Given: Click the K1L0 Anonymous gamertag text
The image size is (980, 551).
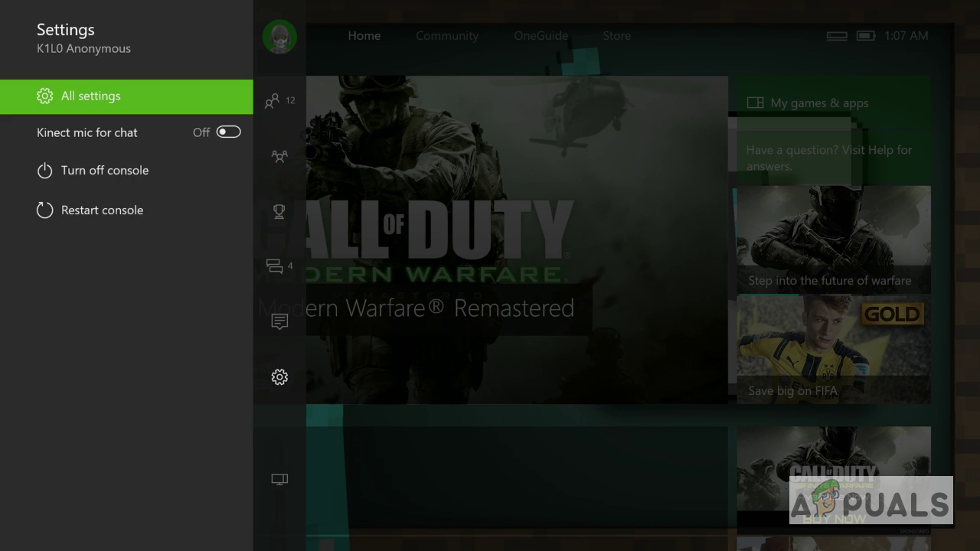Looking at the screenshot, I should 84,49.
